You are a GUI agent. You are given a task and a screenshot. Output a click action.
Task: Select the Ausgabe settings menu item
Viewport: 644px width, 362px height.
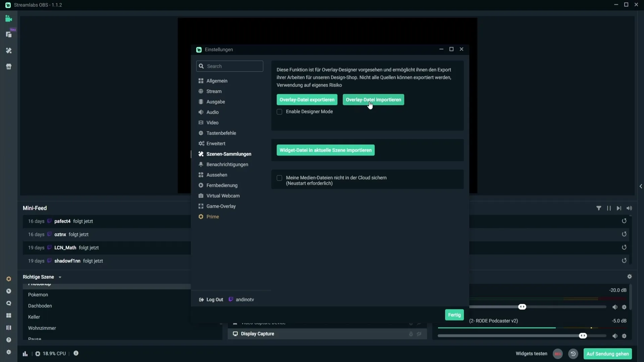coord(215,101)
